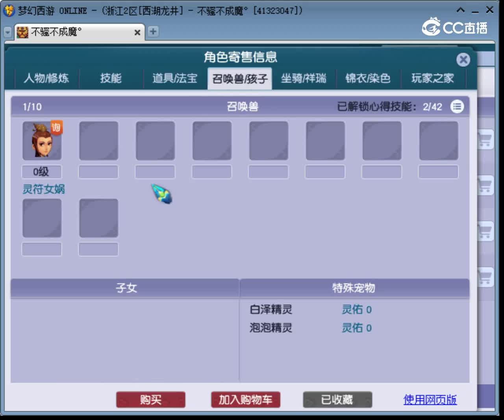Click the topmost shopping cart icon behind dialog
Viewport: 504px width, 420px height.
485,139
